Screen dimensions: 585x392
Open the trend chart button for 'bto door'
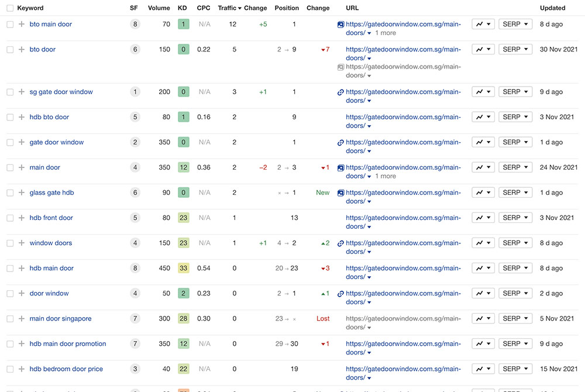pyautogui.click(x=483, y=50)
